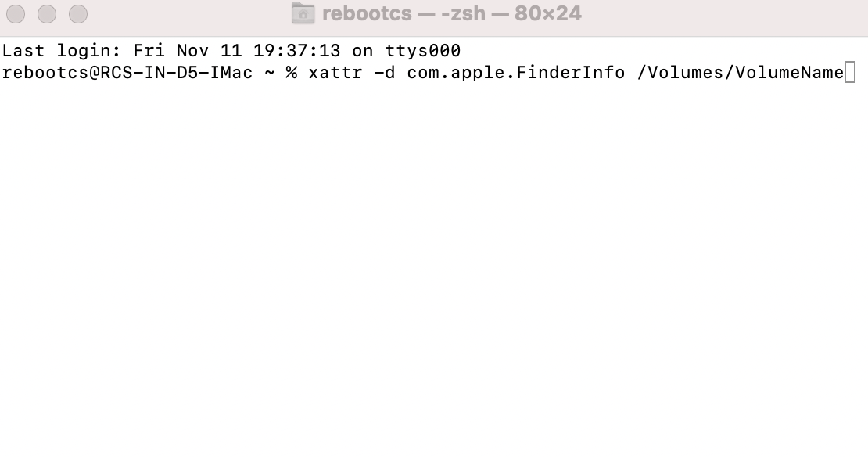Screen dimensions: 868x457
Task: Click the "80×24" dimensions in the title
Action: (547, 14)
